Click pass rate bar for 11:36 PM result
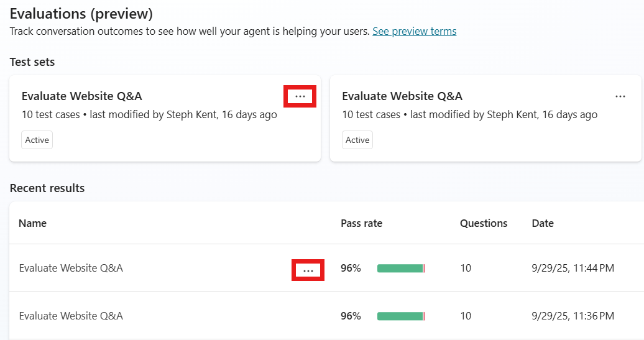 coord(401,316)
